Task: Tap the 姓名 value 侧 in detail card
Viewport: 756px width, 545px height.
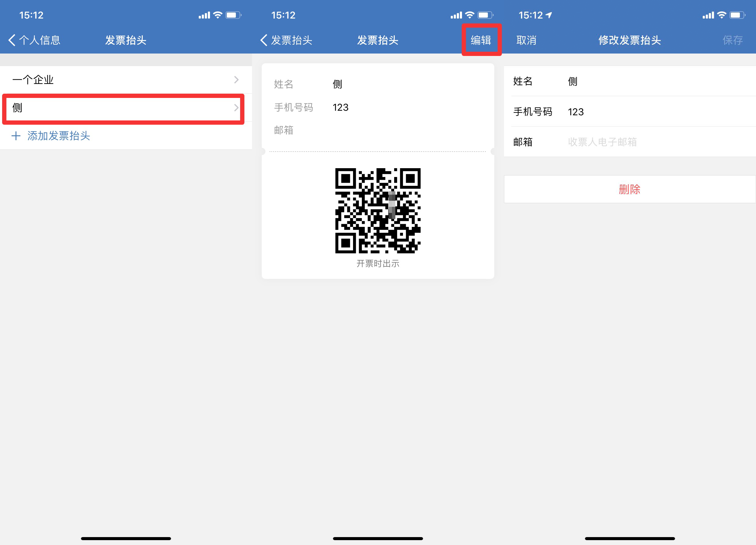Action: click(337, 84)
